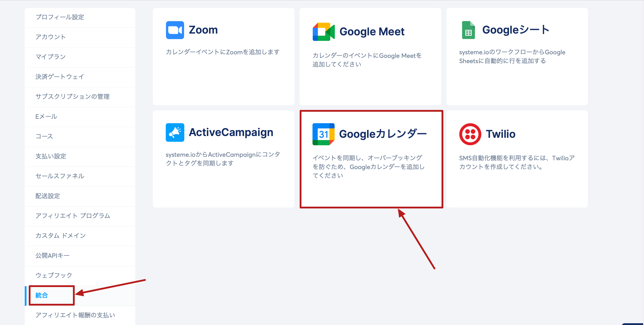Click the red Twilio logo icon
Screen dimensions: 644x325
pos(470,134)
